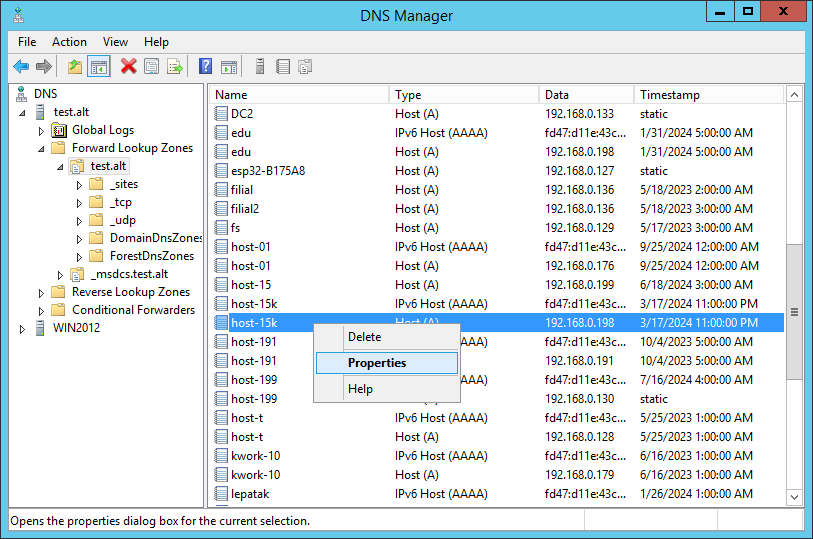
Task: Choose Delete from the context menu
Action: click(x=365, y=337)
